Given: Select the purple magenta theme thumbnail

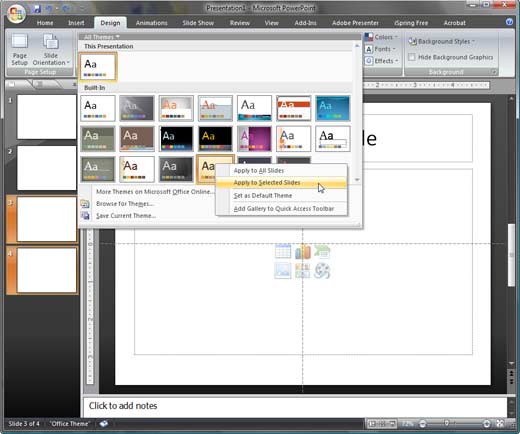Looking at the screenshot, I should [254, 139].
